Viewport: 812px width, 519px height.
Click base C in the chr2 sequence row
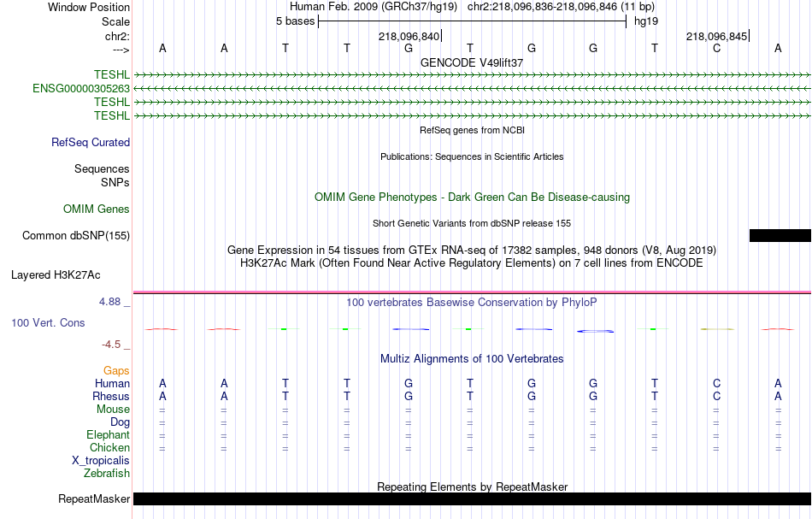pos(716,48)
